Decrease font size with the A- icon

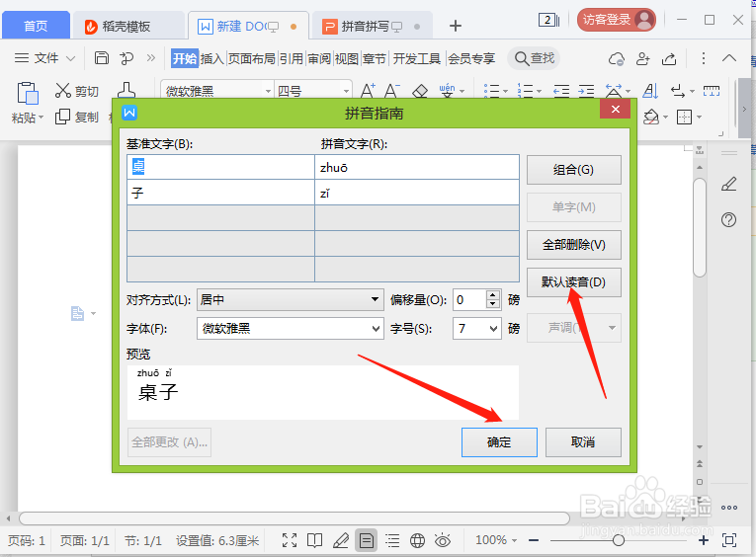(x=392, y=91)
